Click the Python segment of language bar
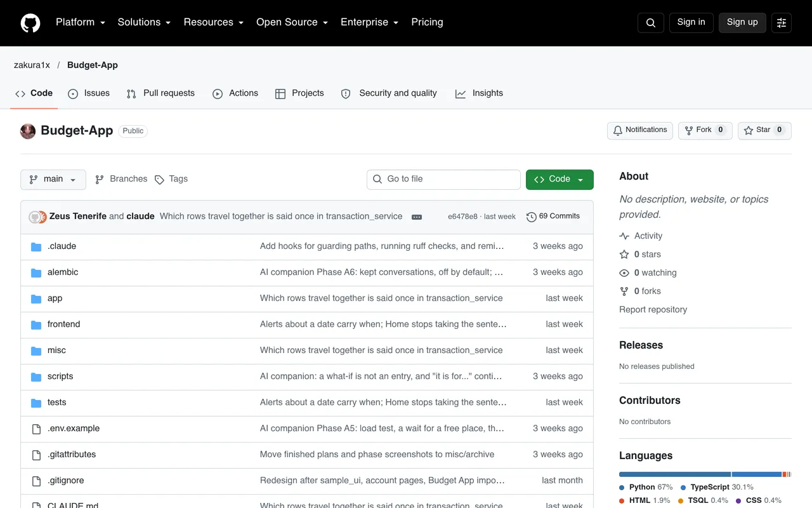 click(x=675, y=474)
